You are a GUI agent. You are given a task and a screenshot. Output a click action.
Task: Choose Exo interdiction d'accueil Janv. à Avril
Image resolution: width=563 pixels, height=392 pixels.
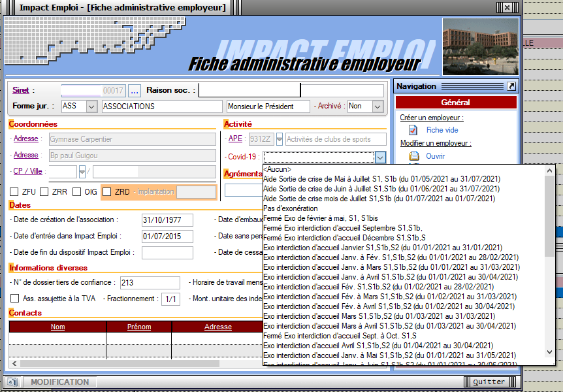(391, 277)
